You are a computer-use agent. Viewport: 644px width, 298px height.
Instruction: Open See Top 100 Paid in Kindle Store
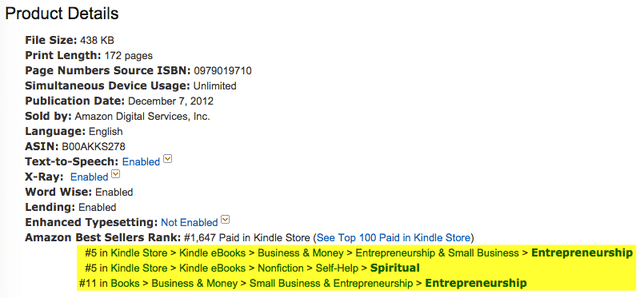394,238
